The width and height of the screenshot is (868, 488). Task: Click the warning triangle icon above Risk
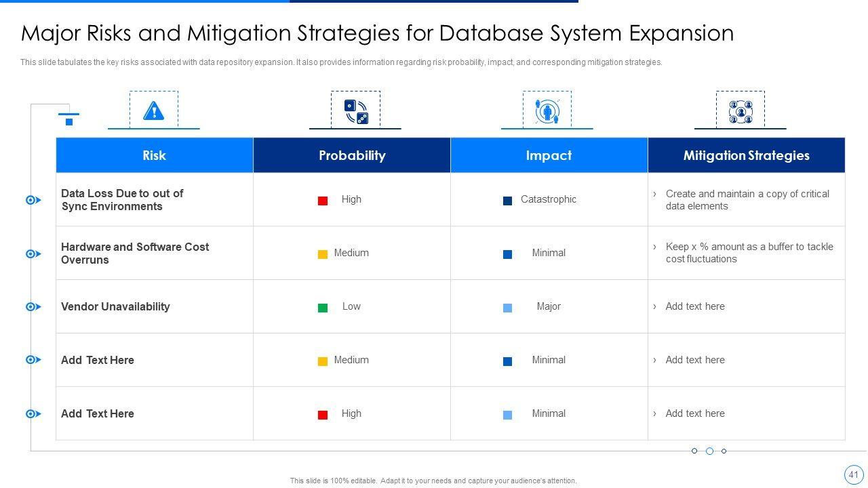click(154, 110)
